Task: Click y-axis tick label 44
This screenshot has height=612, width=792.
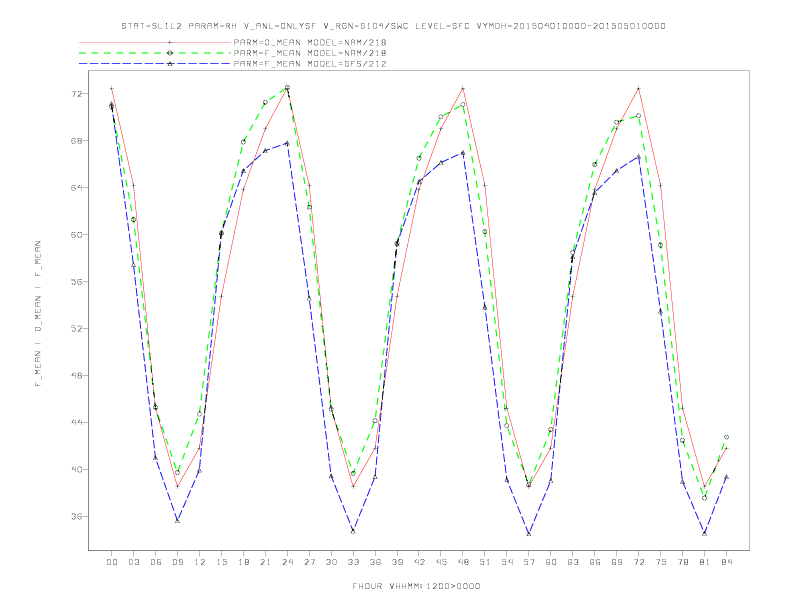Action: tap(77, 423)
